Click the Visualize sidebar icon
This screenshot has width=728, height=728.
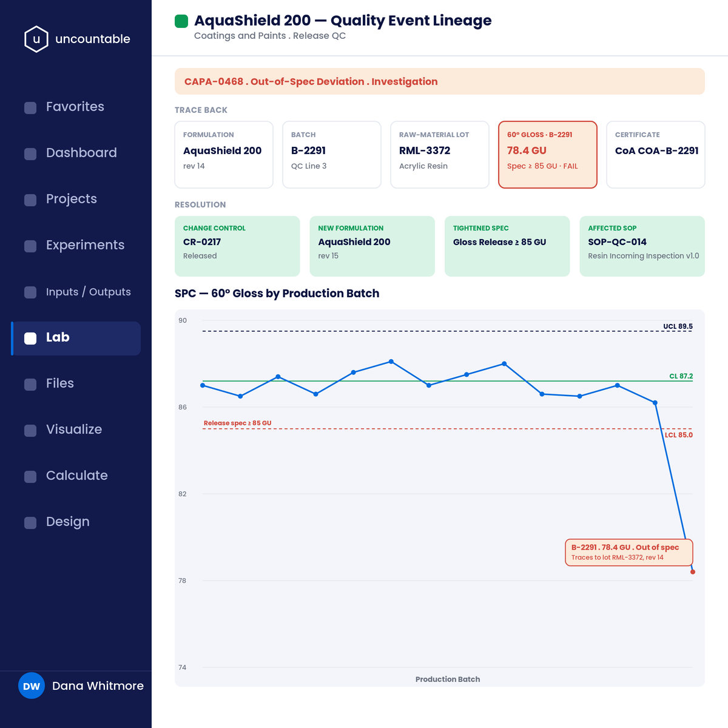pyautogui.click(x=30, y=431)
